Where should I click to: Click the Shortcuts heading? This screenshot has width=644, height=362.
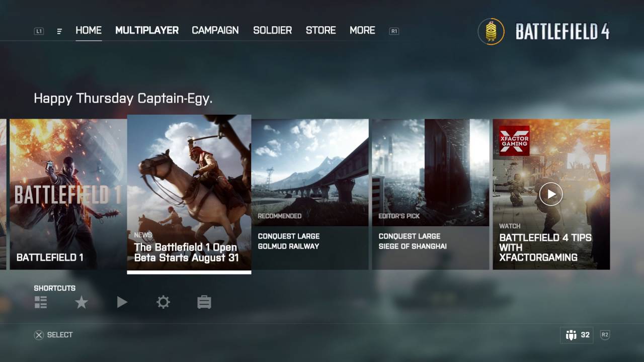55,288
